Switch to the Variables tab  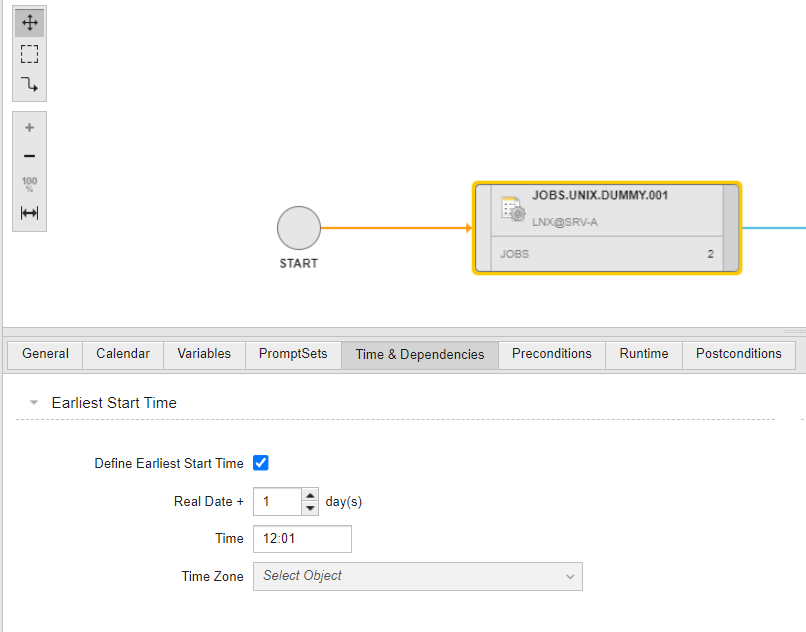tap(203, 354)
